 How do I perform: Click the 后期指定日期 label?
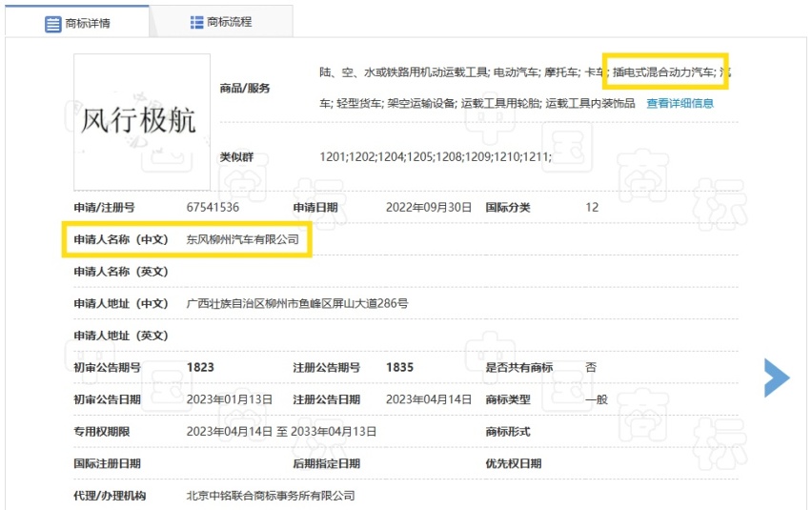click(327, 463)
